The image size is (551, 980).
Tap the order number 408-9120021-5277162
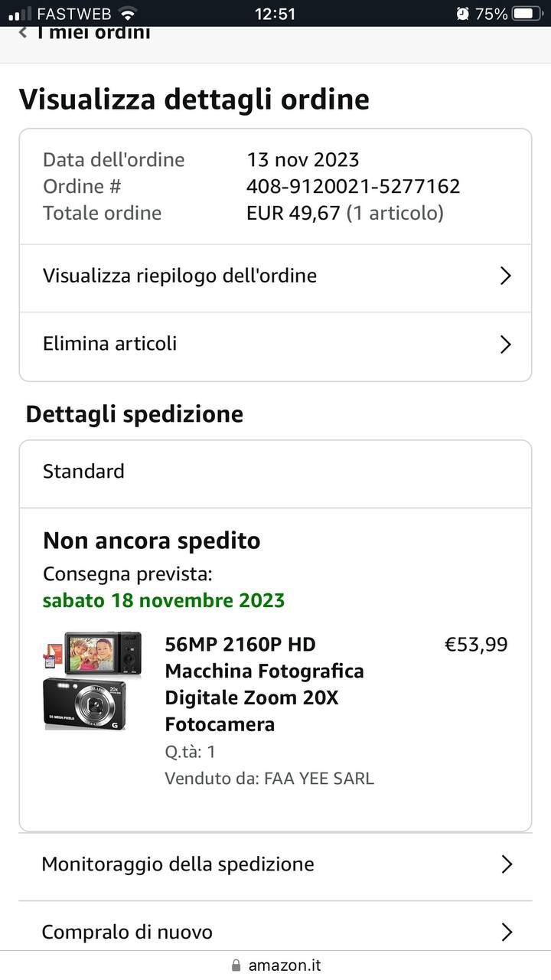click(x=353, y=186)
